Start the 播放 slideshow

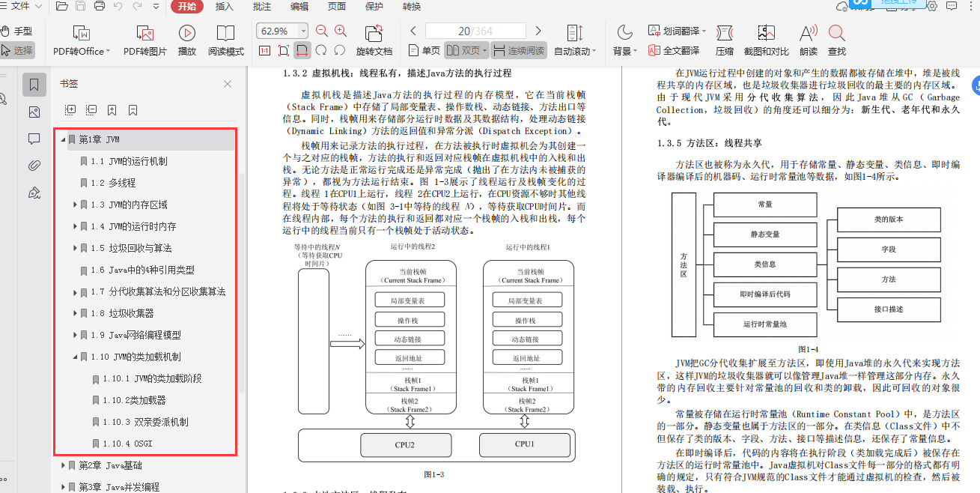[187, 40]
